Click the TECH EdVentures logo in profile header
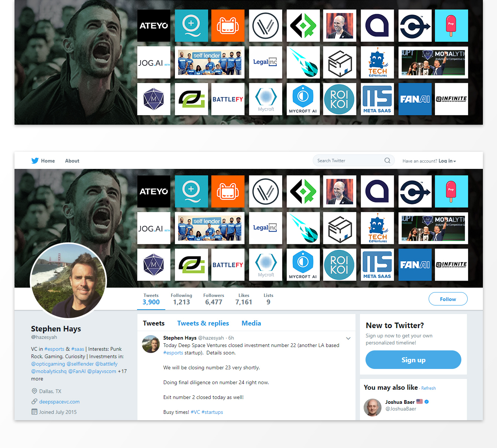 [x=377, y=228]
